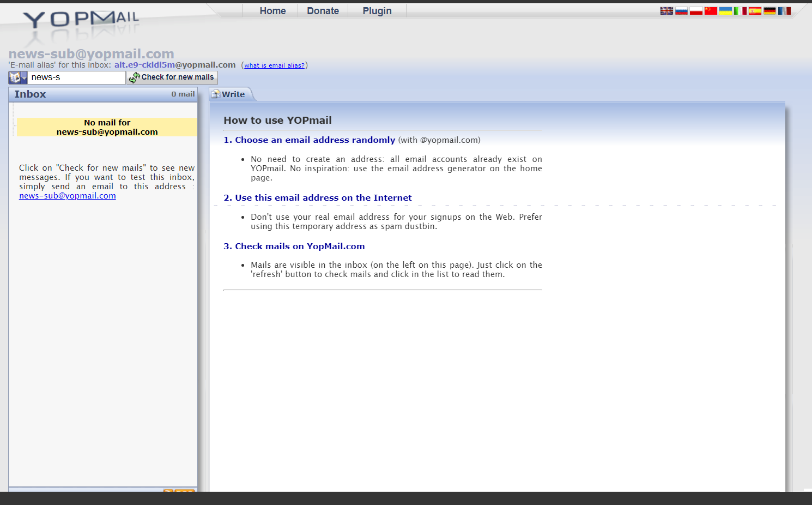This screenshot has height=505, width=812.
Task: Open the 'what is email alias?' link
Action: coord(274,65)
